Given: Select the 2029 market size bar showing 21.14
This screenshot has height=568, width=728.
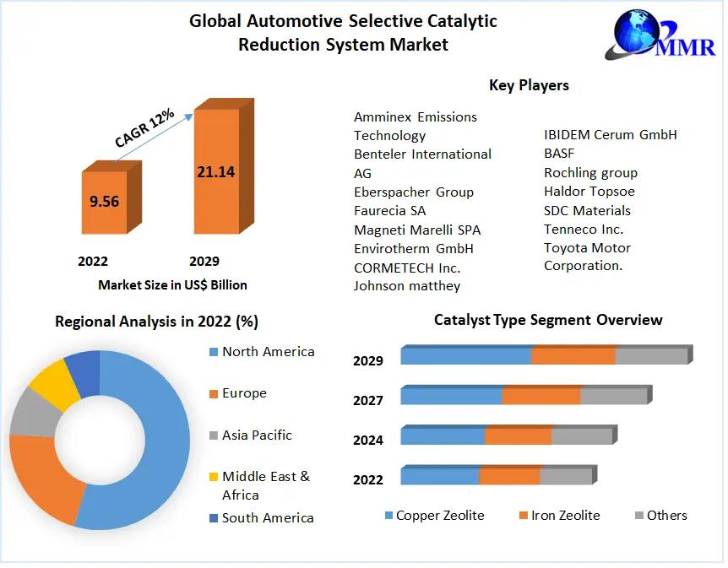Looking at the screenshot, I should click(216, 171).
